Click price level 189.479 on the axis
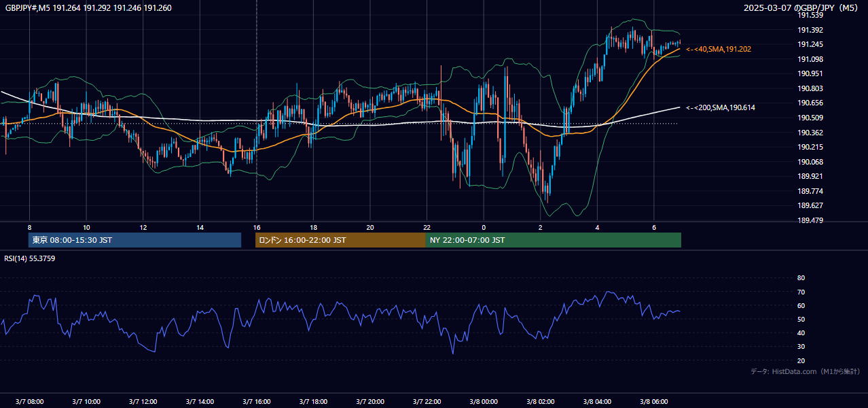Screen dimensions: 868x408 [810, 220]
